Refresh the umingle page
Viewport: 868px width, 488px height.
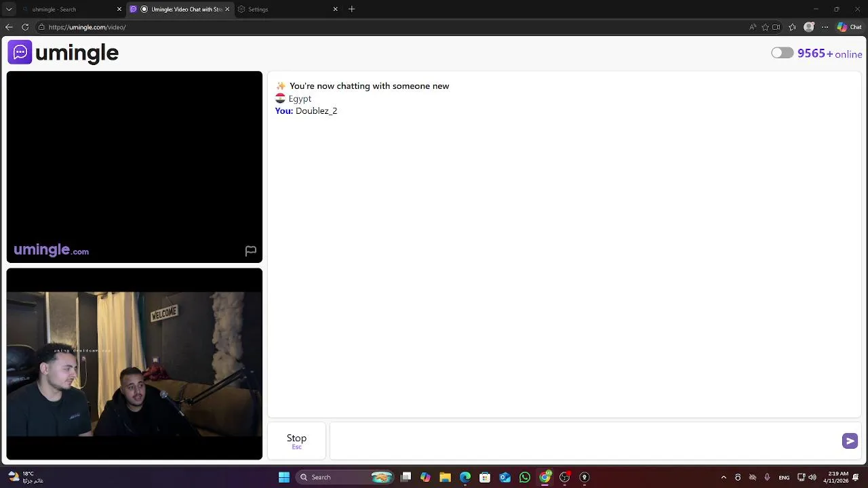25,27
